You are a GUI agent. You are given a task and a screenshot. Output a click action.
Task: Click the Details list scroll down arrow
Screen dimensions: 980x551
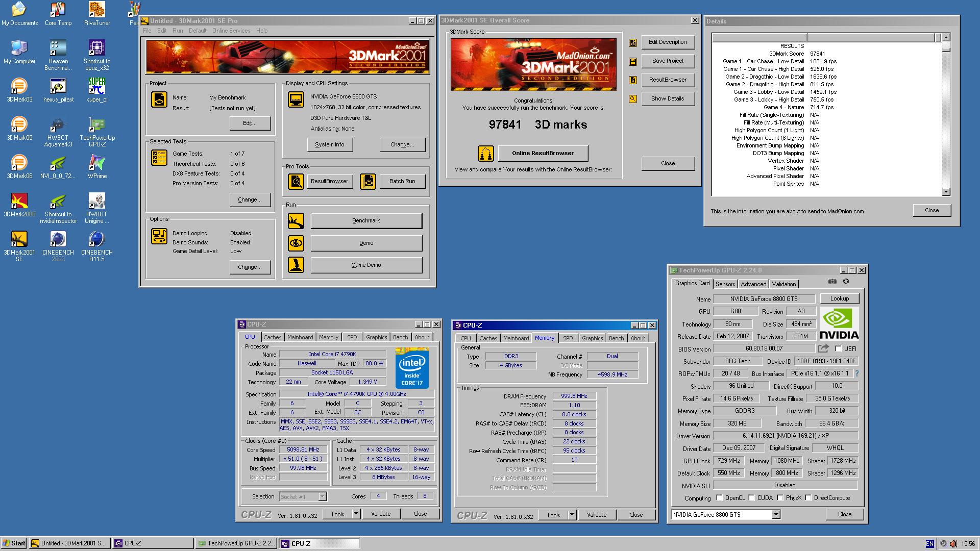pyautogui.click(x=946, y=192)
